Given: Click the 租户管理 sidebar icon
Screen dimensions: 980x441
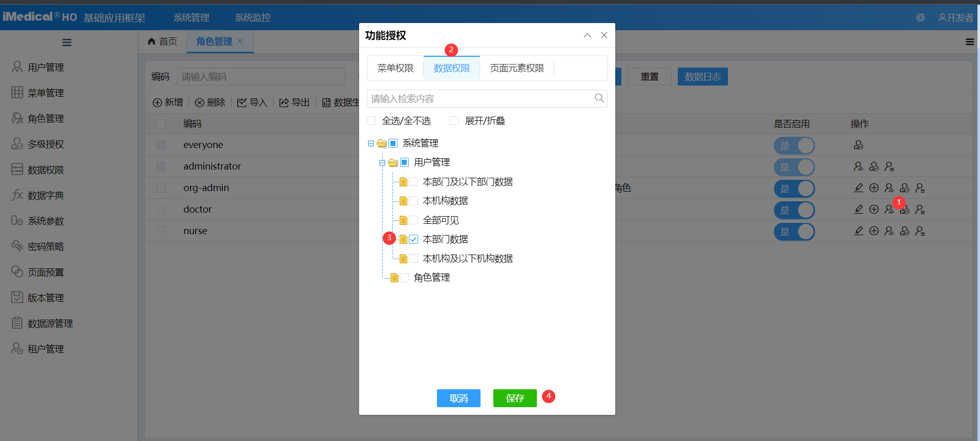Looking at the screenshot, I should point(17,348).
